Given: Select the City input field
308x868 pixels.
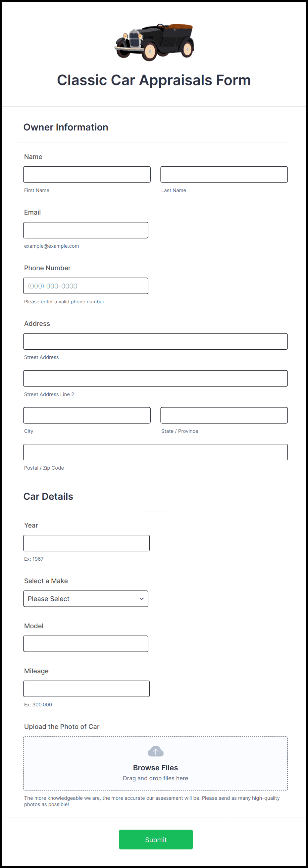Looking at the screenshot, I should (86, 415).
